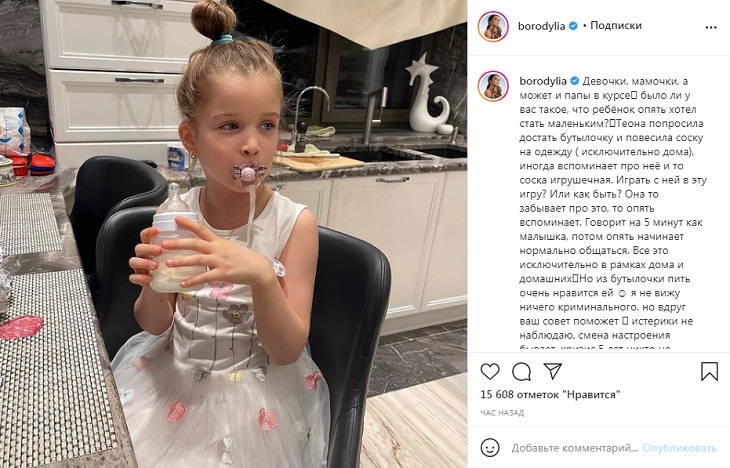Image resolution: width=730 pixels, height=468 pixels.
Task: Open borodylia profile picture in header
Action: click(x=493, y=27)
